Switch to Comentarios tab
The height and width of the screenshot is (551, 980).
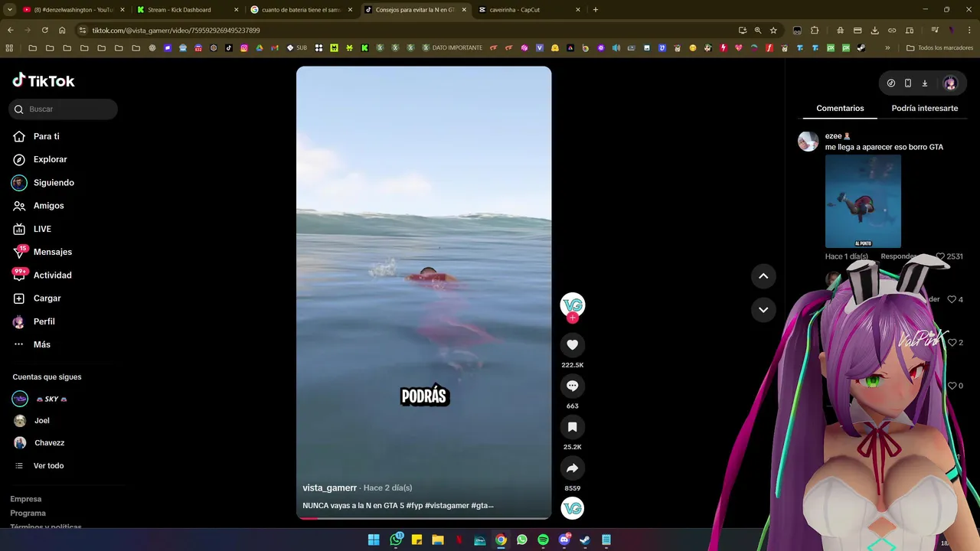pyautogui.click(x=840, y=108)
